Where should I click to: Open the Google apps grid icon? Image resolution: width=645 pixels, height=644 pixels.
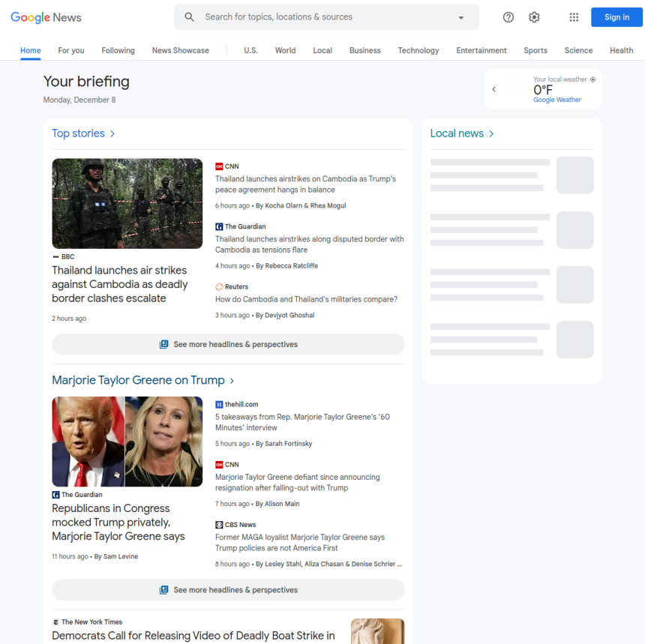pos(574,17)
